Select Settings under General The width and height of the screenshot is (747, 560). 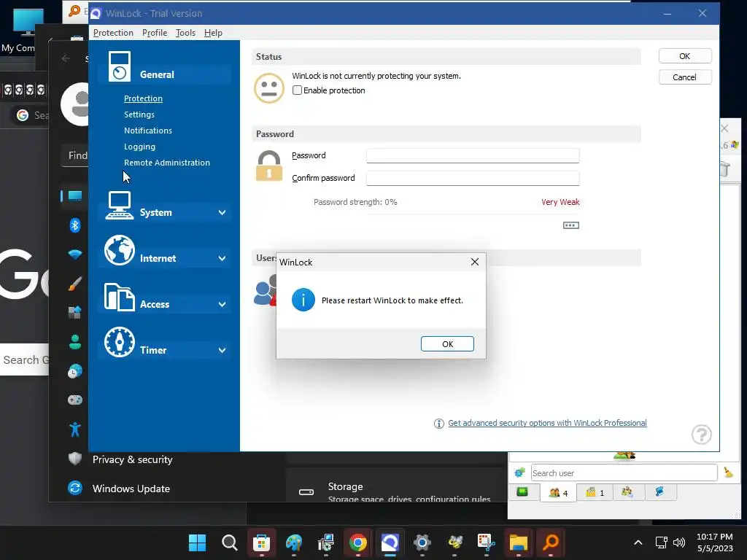[x=139, y=114]
